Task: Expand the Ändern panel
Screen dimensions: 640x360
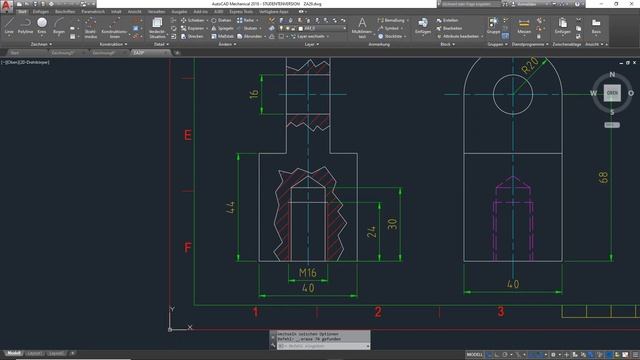Action: 227,44
